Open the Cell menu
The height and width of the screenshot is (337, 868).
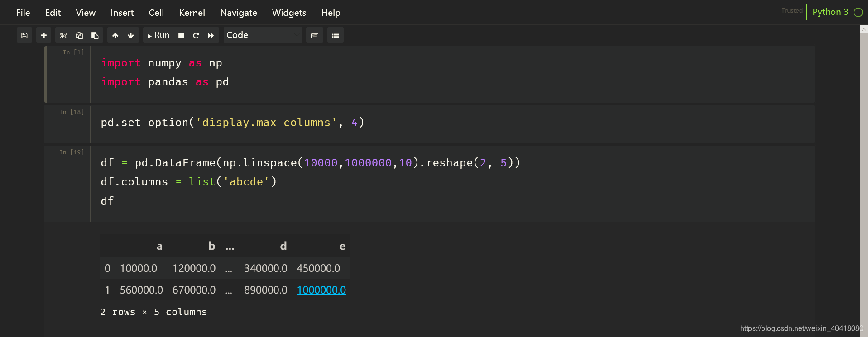click(x=156, y=13)
